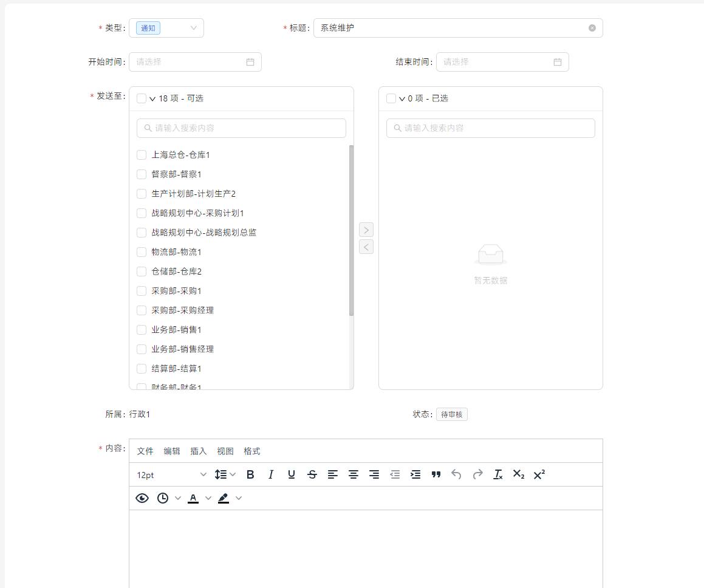The image size is (704, 588).
Task: Open the 插入 menu
Action: [199, 451]
